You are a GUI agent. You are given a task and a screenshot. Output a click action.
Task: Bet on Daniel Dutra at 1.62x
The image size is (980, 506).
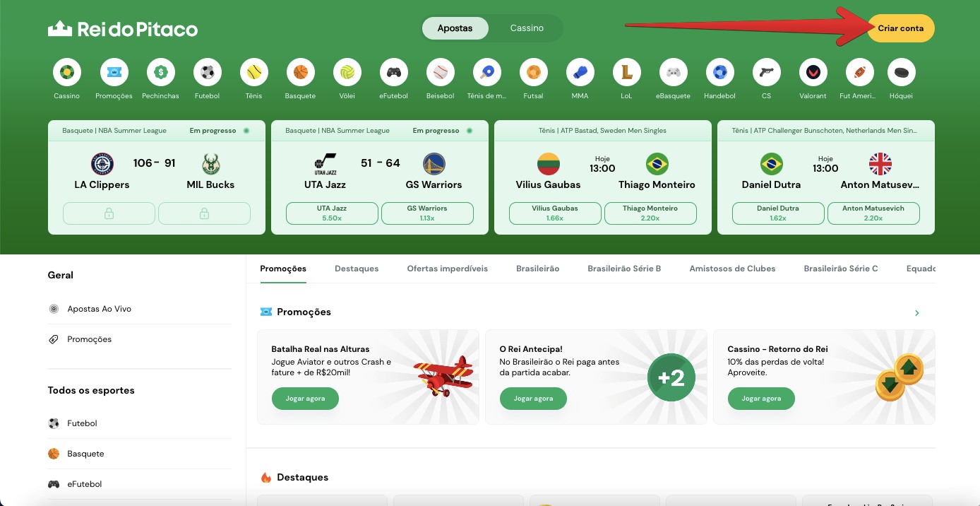pos(778,213)
